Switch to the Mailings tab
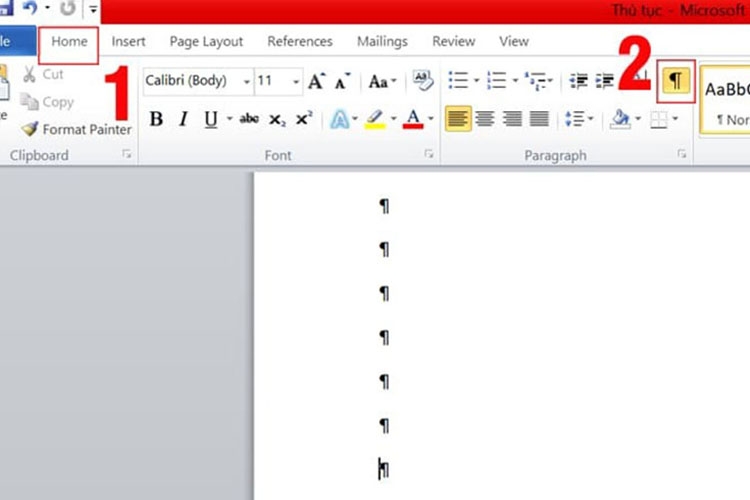 coord(382,42)
